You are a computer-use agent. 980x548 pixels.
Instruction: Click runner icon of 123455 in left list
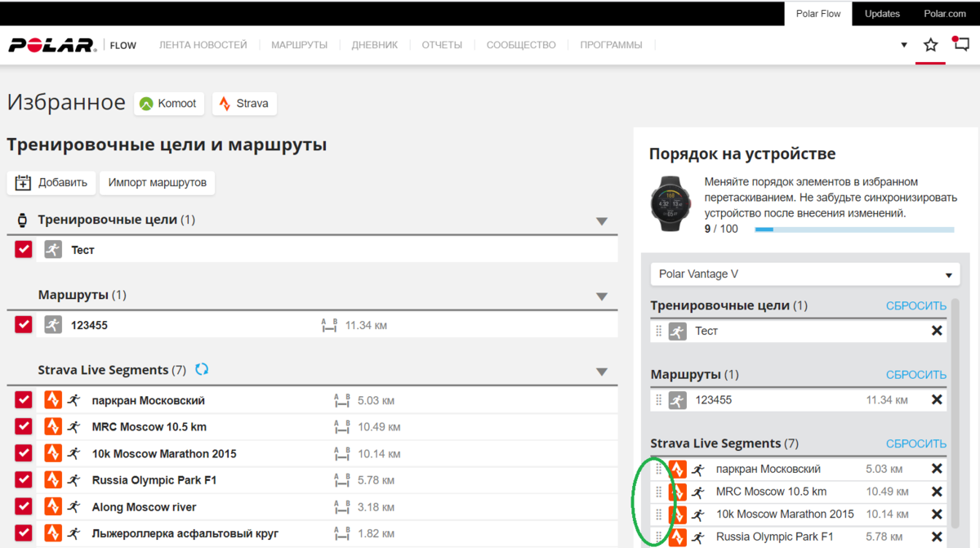[53, 325]
